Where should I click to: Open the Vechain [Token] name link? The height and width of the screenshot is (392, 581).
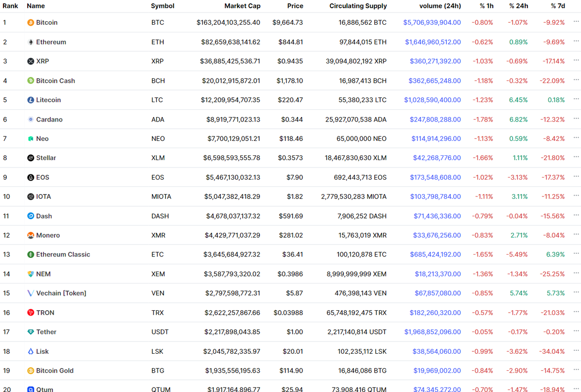pyautogui.click(x=61, y=293)
